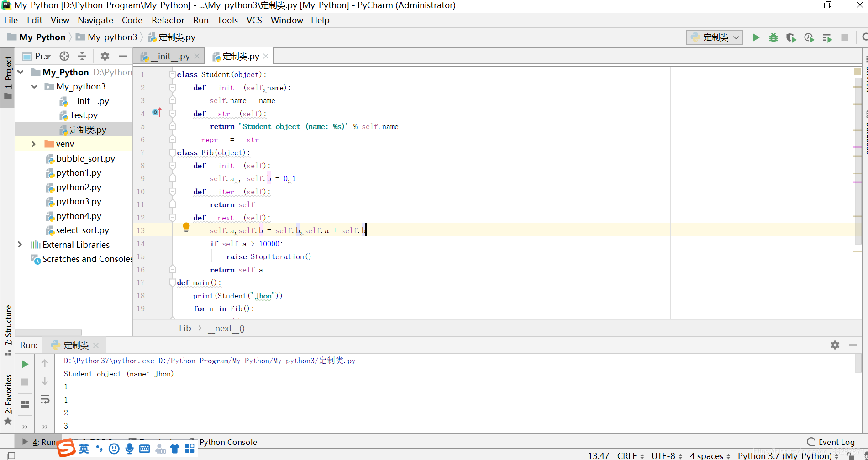Collapse My_Python root folder
868x460 pixels.
coord(21,72)
